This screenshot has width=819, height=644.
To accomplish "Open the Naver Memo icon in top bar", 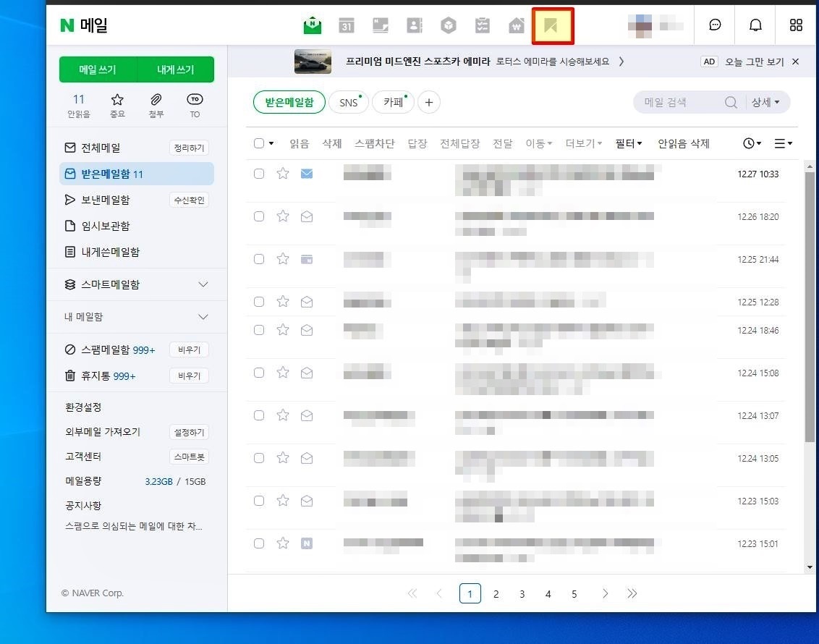I will (381, 25).
